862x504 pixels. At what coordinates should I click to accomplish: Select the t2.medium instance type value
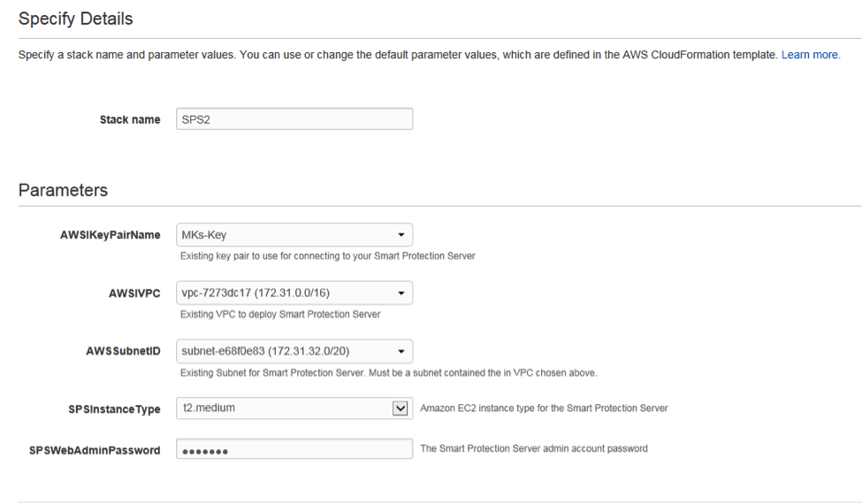pyautogui.click(x=208, y=409)
